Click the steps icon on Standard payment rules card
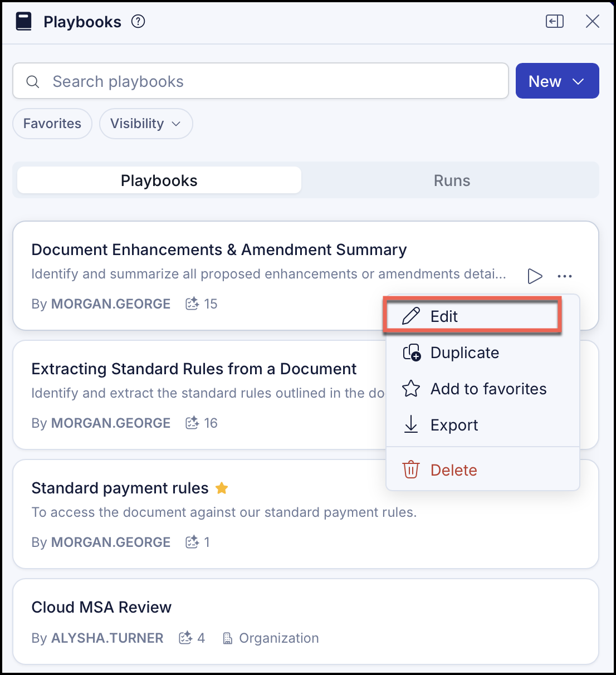The height and width of the screenshot is (675, 616). [x=192, y=542]
